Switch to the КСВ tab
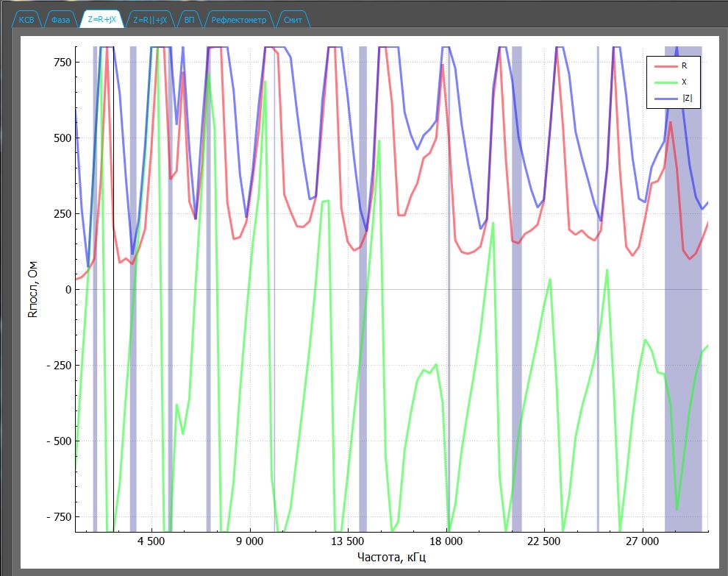The height and width of the screenshot is (576, 728). click(x=26, y=20)
